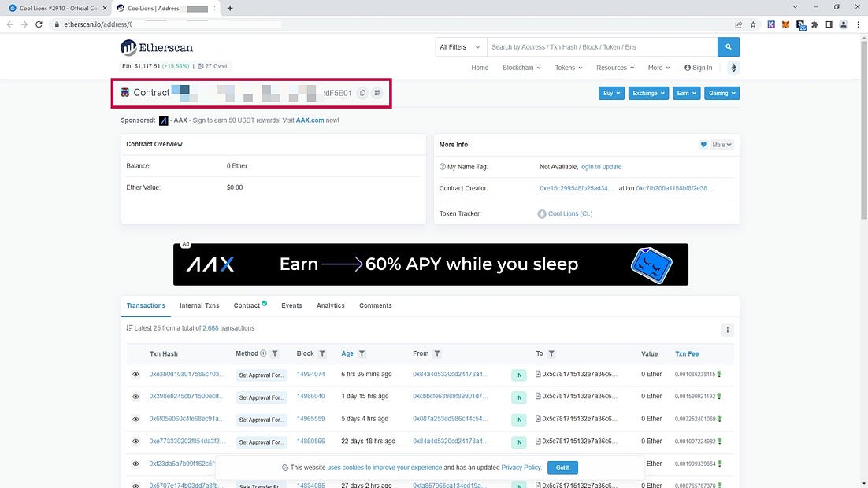Open the More dropdown in More Info card
Viewport: 868px width, 488px height.
[x=721, y=145]
